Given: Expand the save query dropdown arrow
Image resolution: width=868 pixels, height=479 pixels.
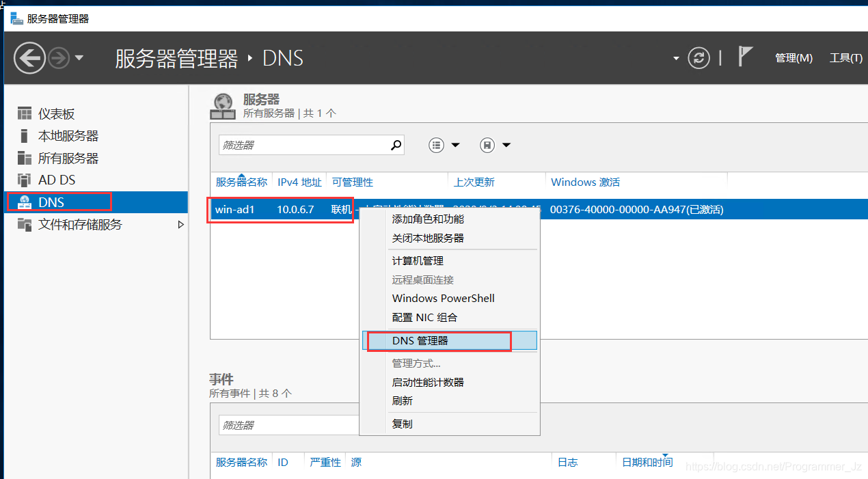Looking at the screenshot, I should (506, 145).
